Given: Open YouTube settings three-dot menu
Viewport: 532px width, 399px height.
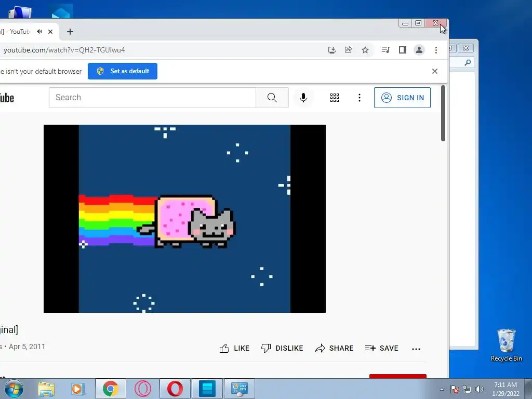Looking at the screenshot, I should pyautogui.click(x=360, y=98).
